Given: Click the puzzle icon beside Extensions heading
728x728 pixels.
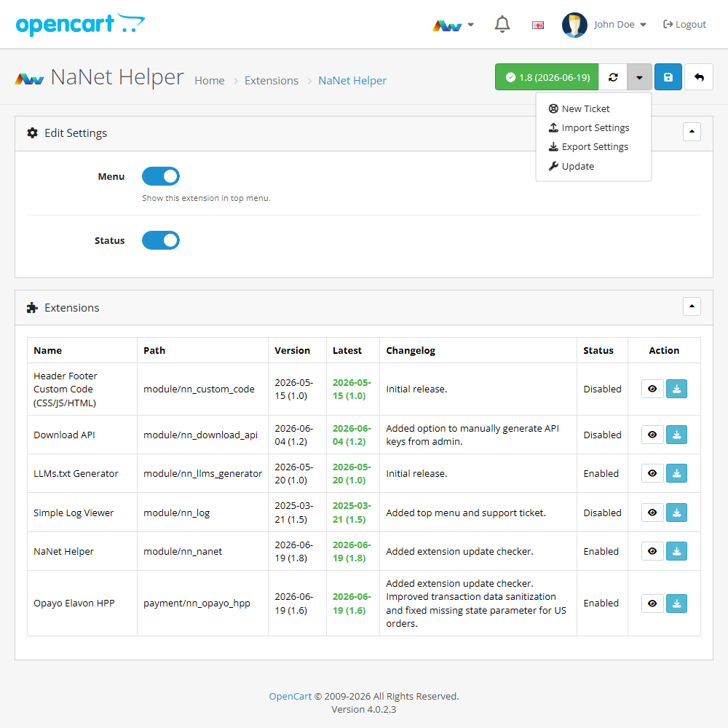Looking at the screenshot, I should pos(32,308).
